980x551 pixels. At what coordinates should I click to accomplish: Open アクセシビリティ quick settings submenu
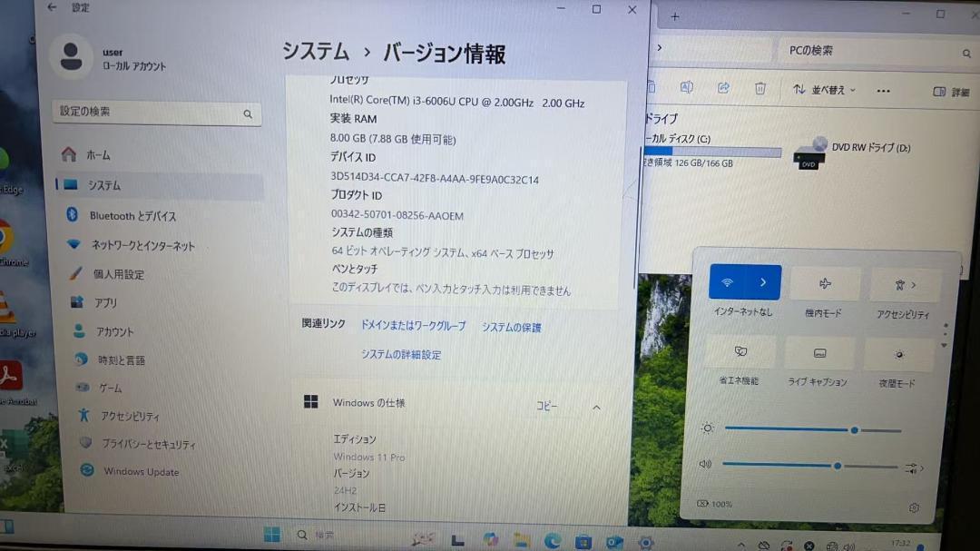click(x=905, y=285)
